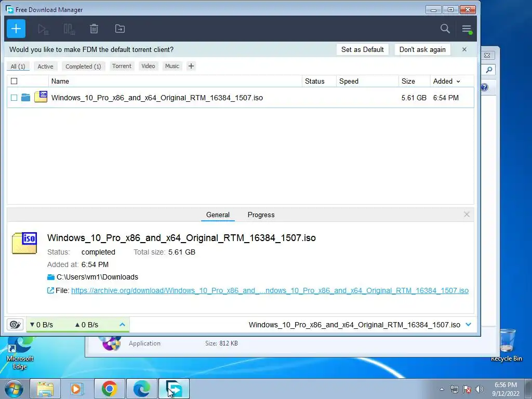Tick the select-all checkbox in header
532x399 pixels.
[14, 81]
